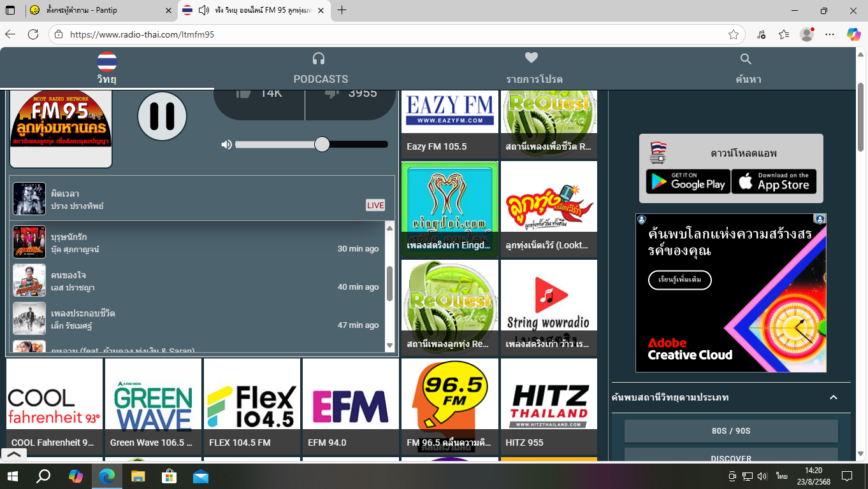This screenshot has height=489, width=868.
Task: Expand the bottom-left chevron-up panel
Action: pos(14,455)
